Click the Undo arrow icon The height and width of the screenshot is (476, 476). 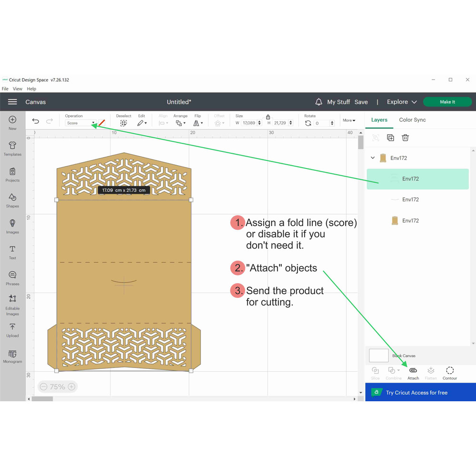(x=36, y=121)
